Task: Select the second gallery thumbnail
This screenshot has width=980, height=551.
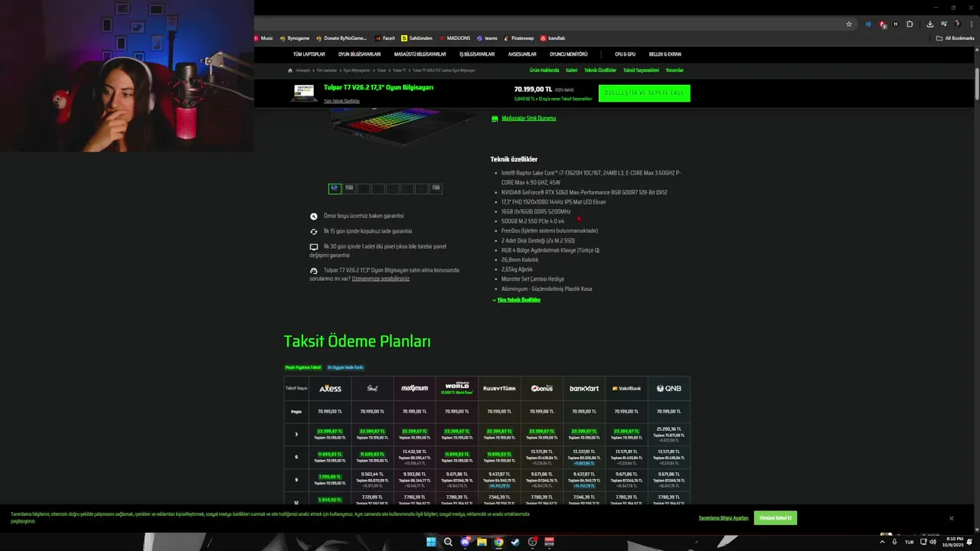Action: click(x=349, y=188)
